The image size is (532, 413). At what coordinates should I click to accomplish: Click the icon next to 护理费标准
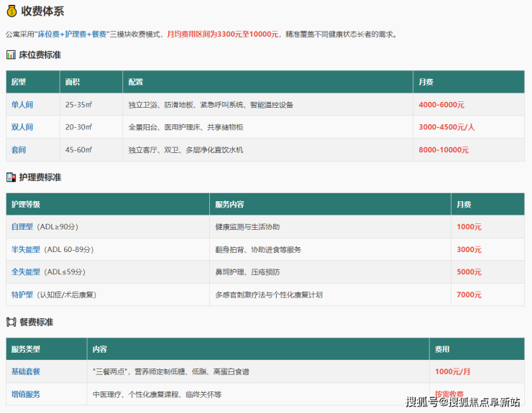point(11,177)
